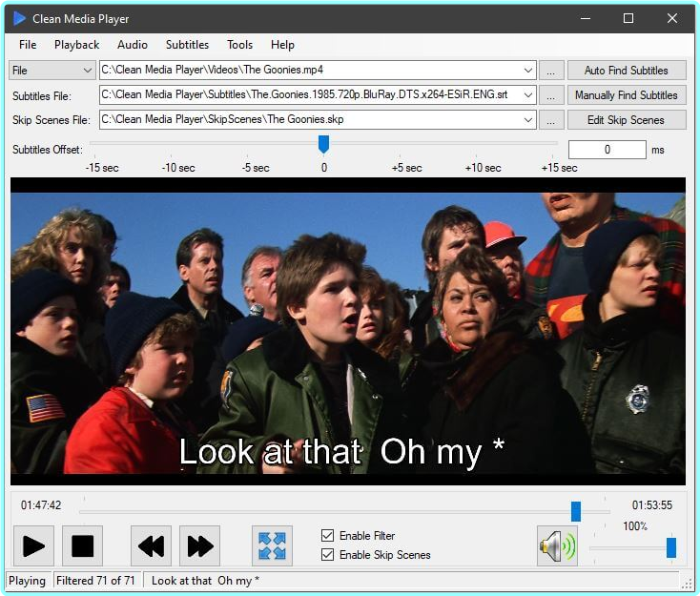Screen dimensions: 700x596
Task: Stop the video playback
Action: [x=82, y=545]
